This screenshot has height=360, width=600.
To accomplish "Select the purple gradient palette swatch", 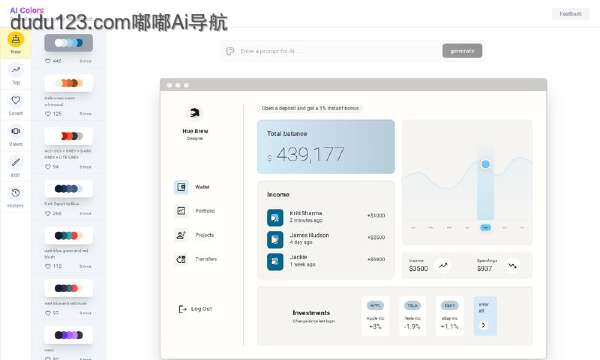I will pos(68,335).
